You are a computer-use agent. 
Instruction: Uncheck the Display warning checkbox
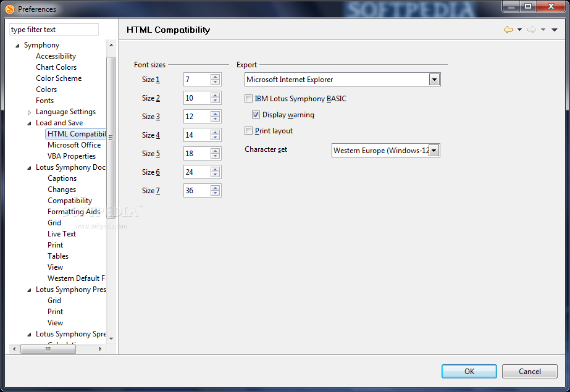(256, 114)
